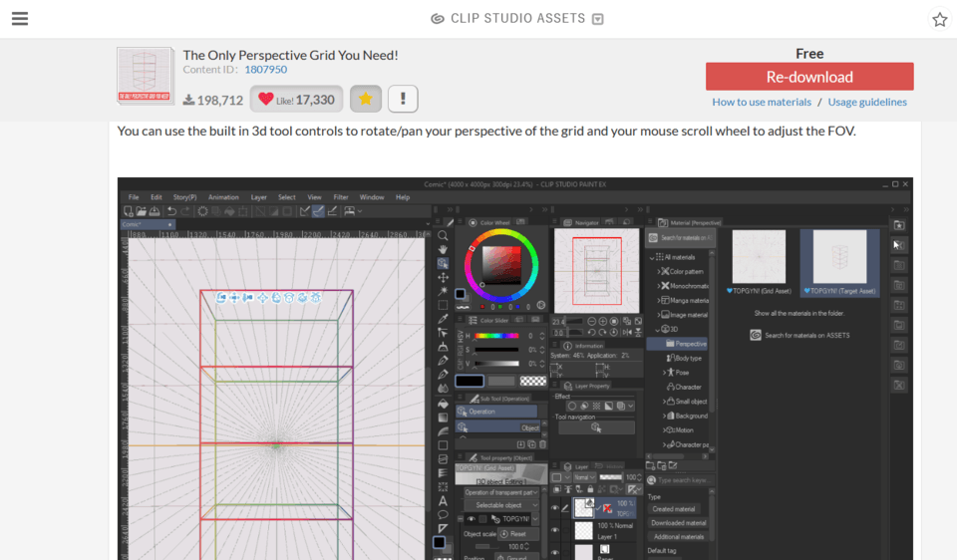Viewport: 957px width, 560px height.
Task: Click the bookmark star icon at page top-right
Action: click(939, 19)
